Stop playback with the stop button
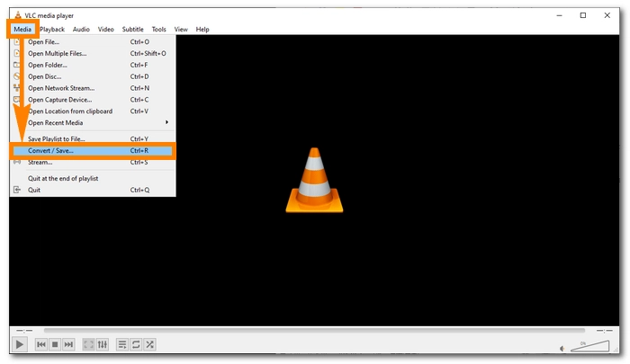 pyautogui.click(x=55, y=344)
